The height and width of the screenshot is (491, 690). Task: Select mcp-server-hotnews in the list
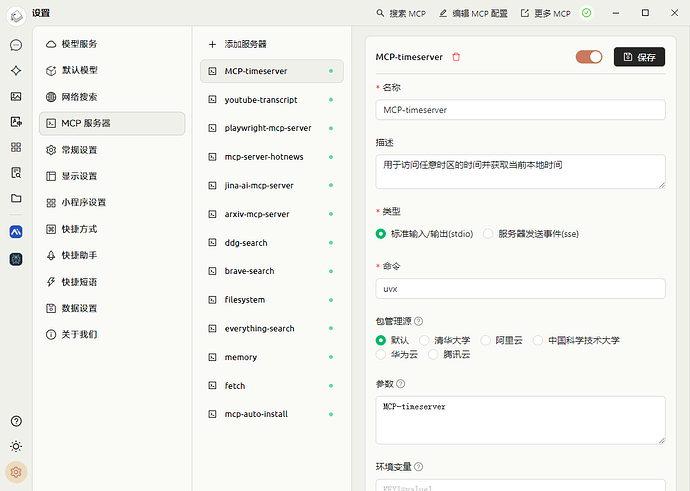[272, 157]
